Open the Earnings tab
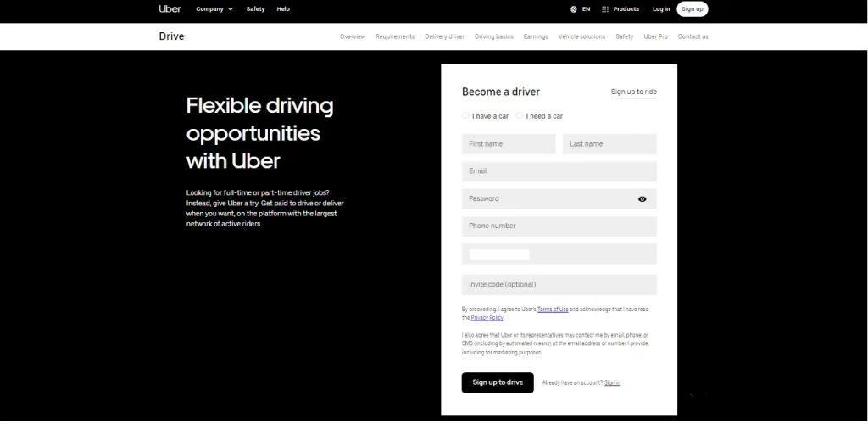The width and height of the screenshot is (868, 424). point(536,36)
